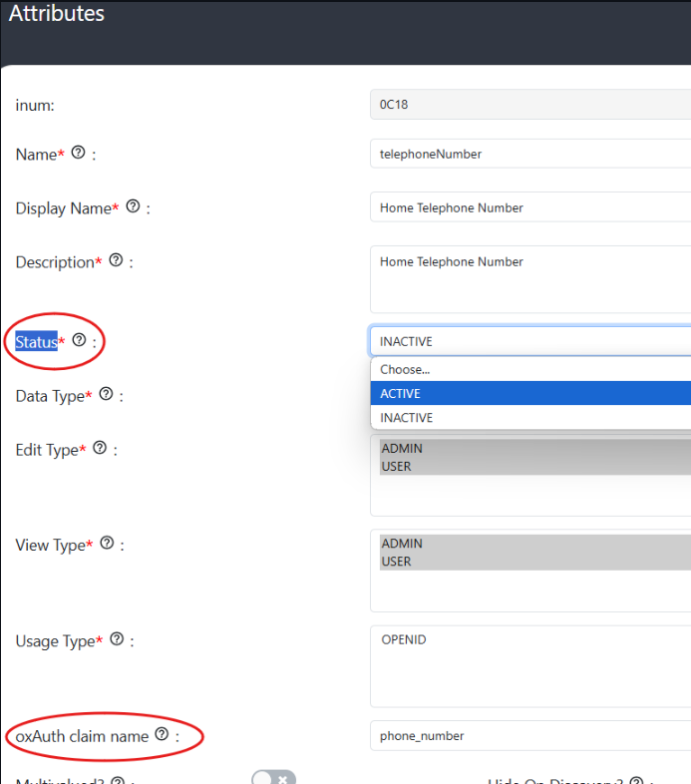Collapse the Status combo box showing INACTIVE
This screenshot has width=691, height=784.
[528, 341]
